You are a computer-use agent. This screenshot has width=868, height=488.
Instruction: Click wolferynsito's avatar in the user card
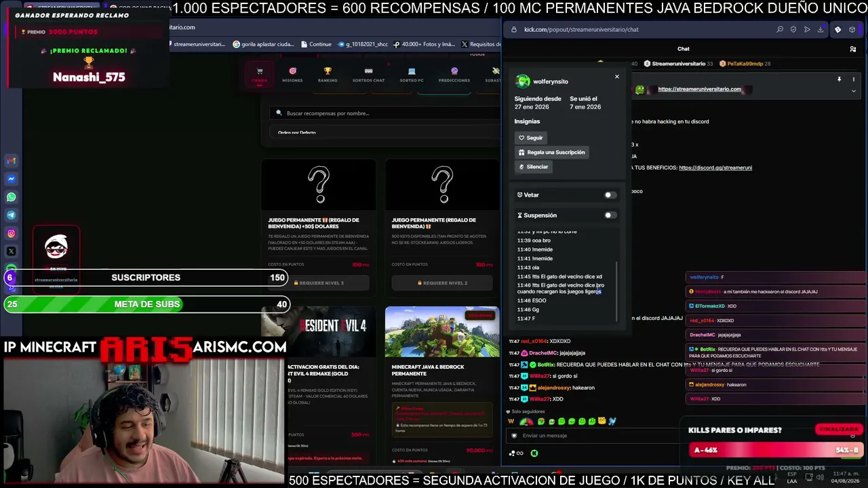click(523, 81)
